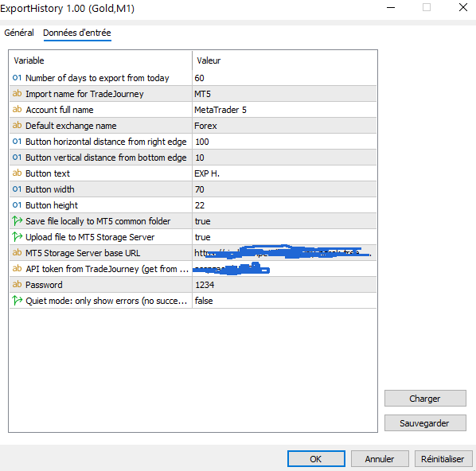
Task: Select the Number of days value 60
Action: [284, 78]
